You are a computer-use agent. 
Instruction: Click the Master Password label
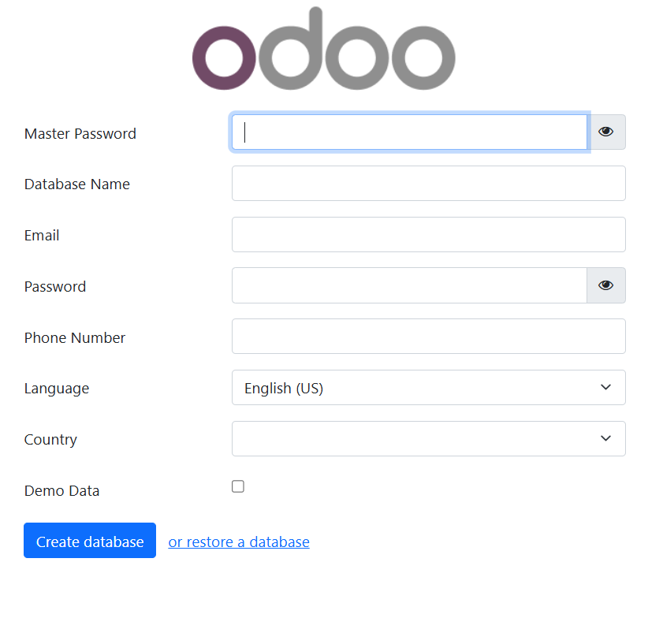coord(80,134)
